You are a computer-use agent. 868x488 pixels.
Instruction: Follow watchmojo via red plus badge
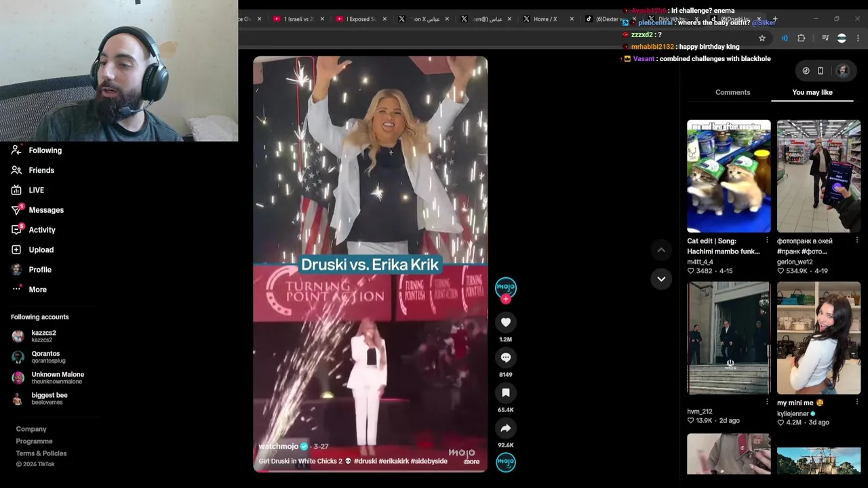[x=506, y=299]
